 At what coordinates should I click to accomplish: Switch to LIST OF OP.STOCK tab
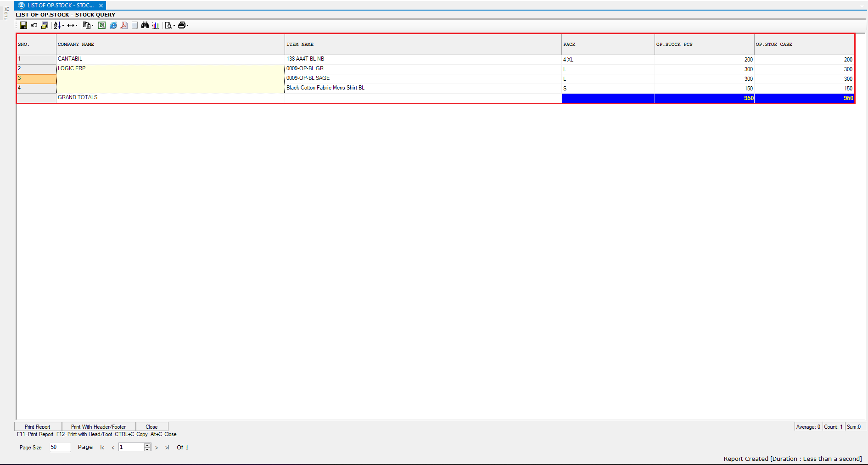(60, 6)
